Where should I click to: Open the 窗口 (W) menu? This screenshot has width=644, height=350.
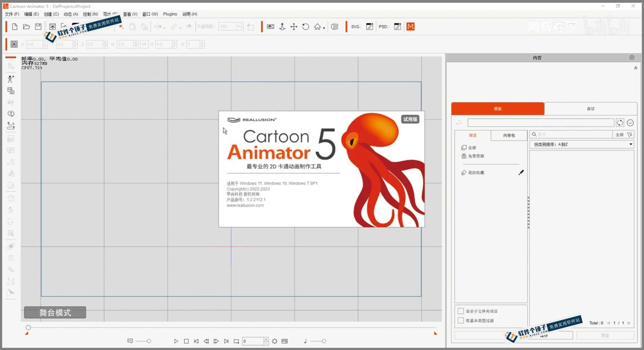point(150,14)
